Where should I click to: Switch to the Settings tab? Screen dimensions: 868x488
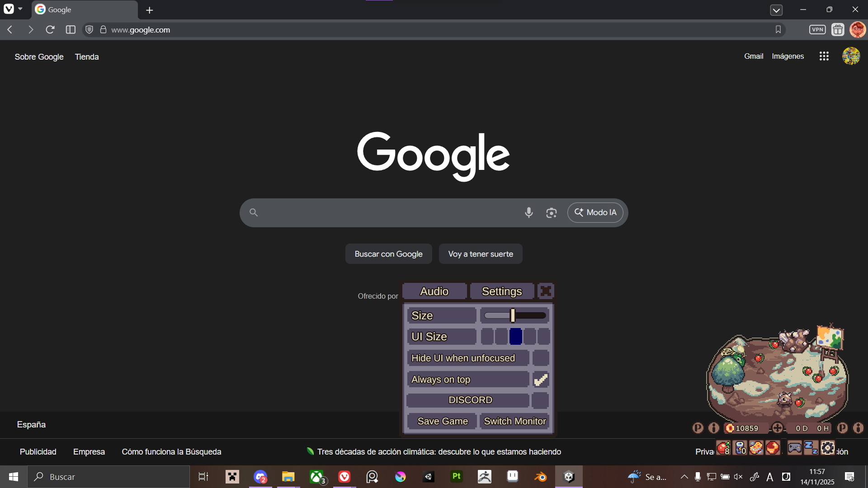tap(502, 291)
